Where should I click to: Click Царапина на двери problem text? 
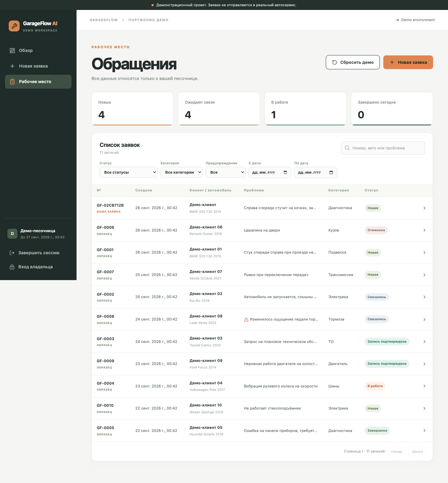click(x=262, y=230)
